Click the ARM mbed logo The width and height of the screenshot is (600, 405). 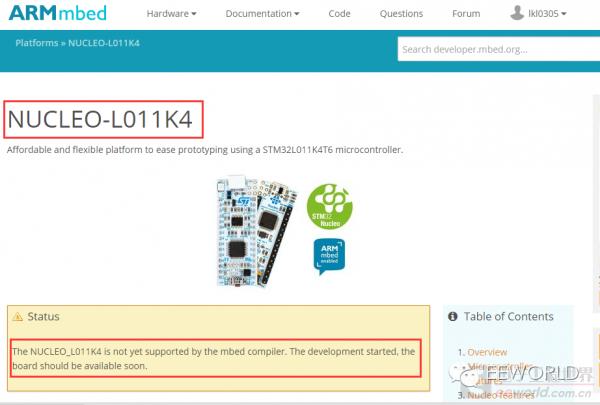point(58,13)
